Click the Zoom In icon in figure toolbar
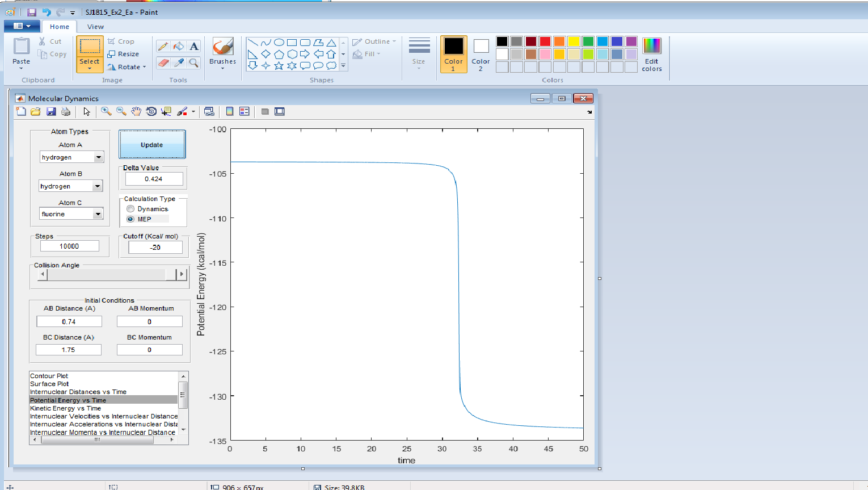 [106, 111]
